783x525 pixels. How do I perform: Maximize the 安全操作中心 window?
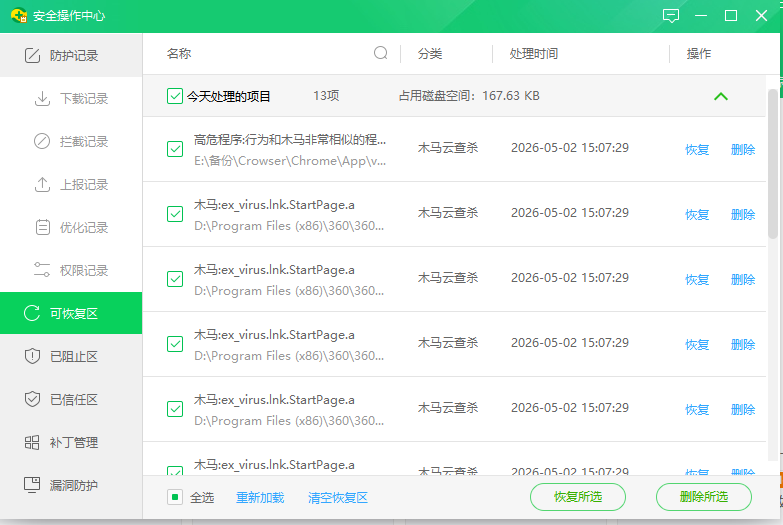point(731,15)
